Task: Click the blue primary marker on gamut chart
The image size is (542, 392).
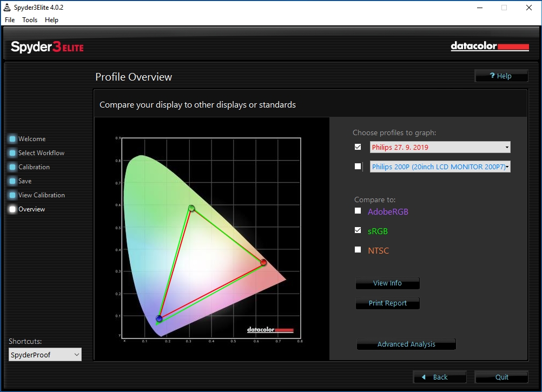Action: pos(159,319)
